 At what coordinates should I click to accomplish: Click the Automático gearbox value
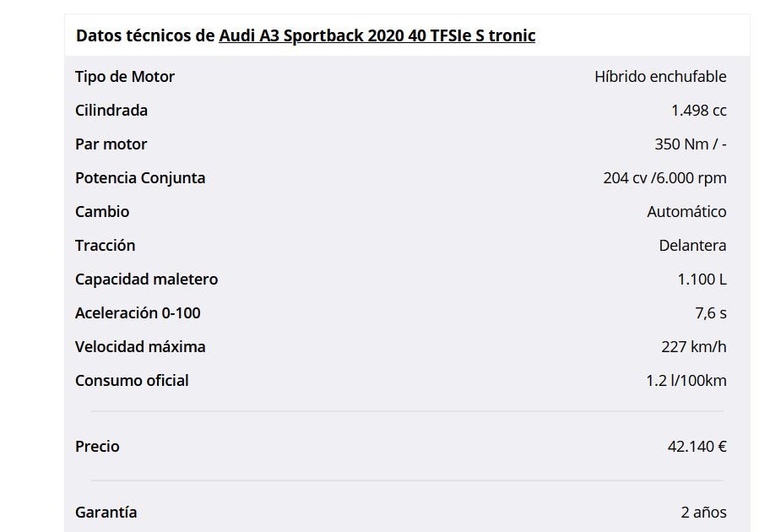[686, 212]
